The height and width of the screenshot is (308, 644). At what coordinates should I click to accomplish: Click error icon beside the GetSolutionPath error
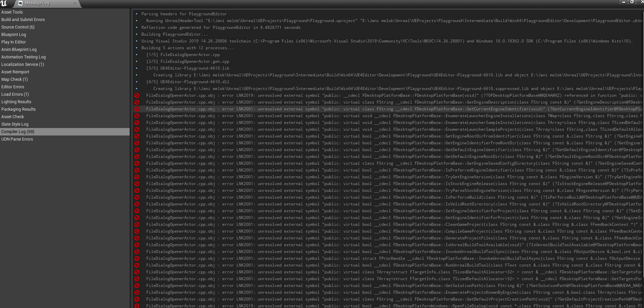[137, 286]
